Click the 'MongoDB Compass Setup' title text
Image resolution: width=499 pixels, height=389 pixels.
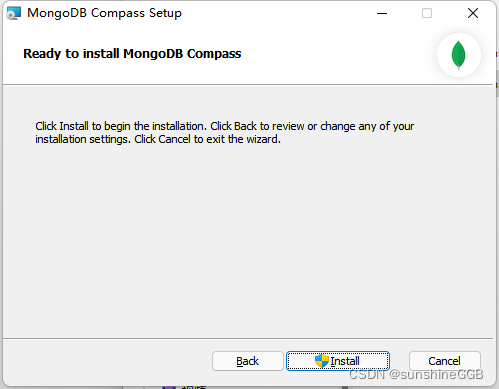click(x=104, y=13)
